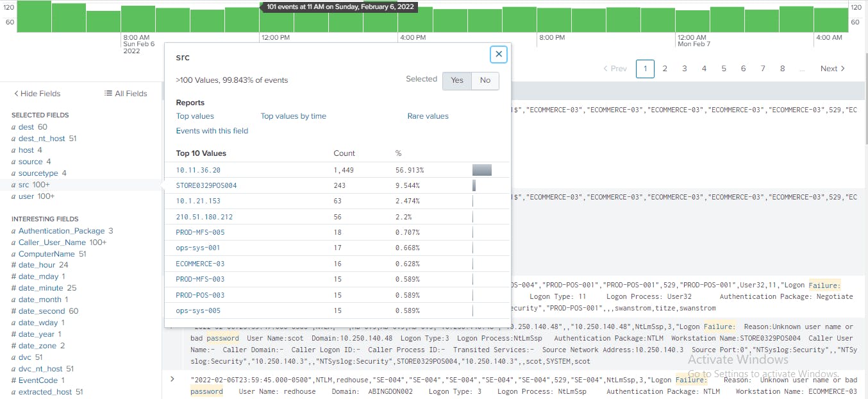
Task: Go to results page 4
Action: point(704,69)
